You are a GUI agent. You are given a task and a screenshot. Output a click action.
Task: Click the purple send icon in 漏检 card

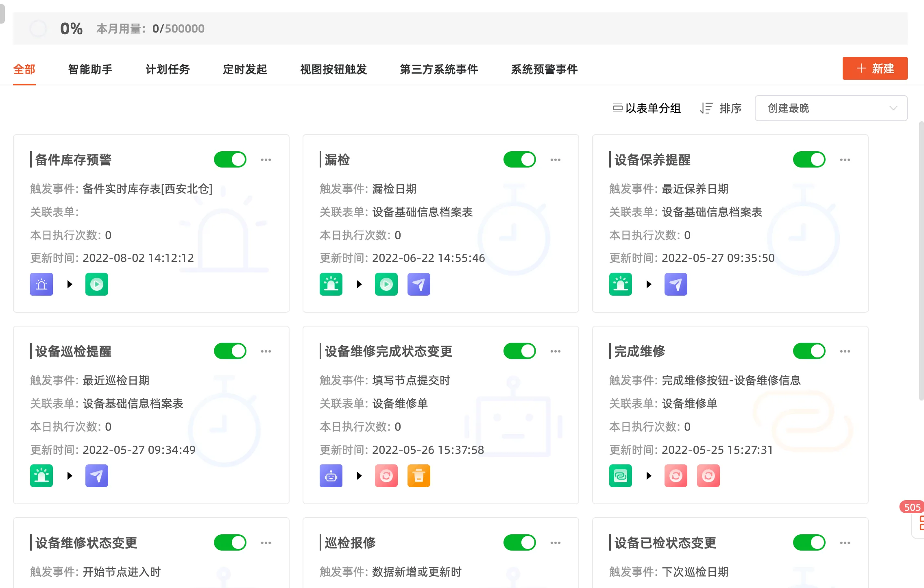point(418,284)
